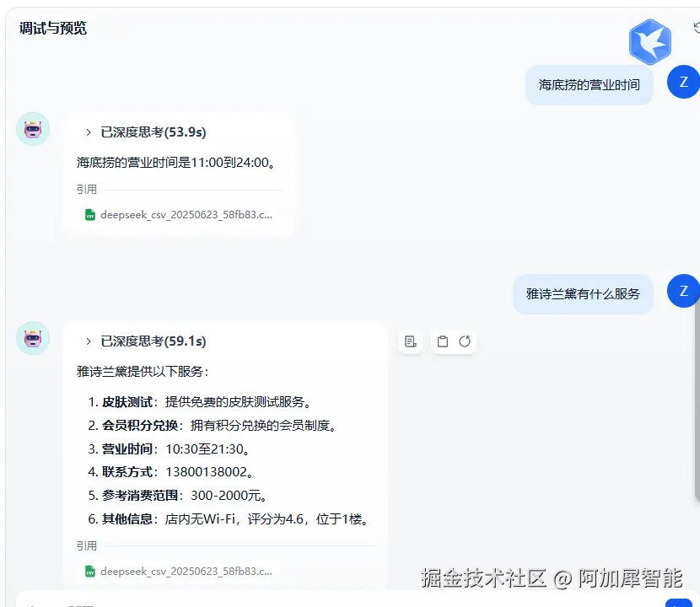Regenerate the 雅诗兰黛 answer with circular arrow icon
700x607 pixels.
pyautogui.click(x=465, y=341)
